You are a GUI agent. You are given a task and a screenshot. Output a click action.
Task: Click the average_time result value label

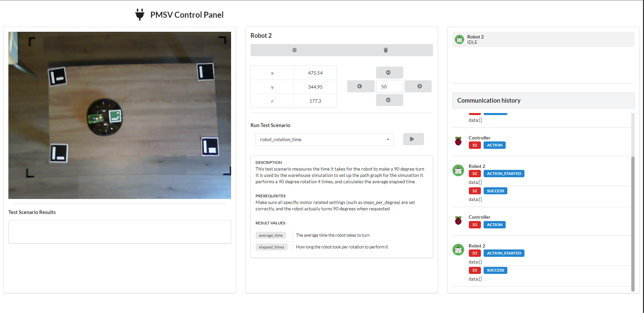click(271, 235)
